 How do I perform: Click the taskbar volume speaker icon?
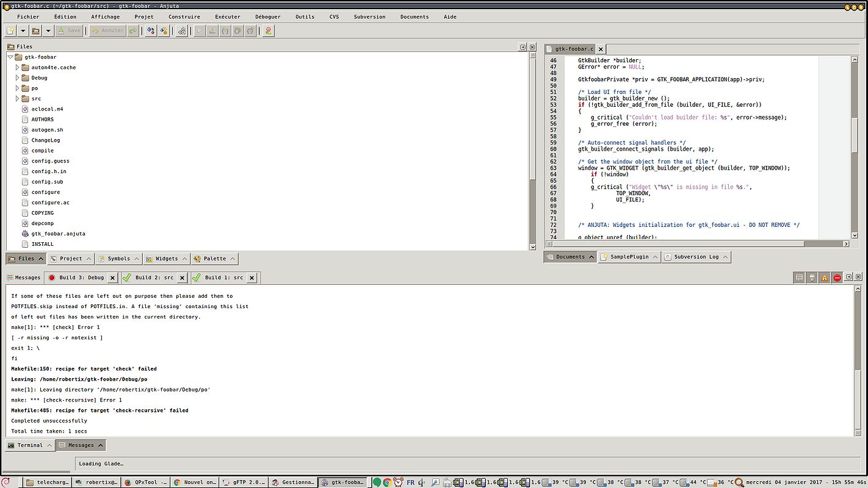tap(422, 482)
